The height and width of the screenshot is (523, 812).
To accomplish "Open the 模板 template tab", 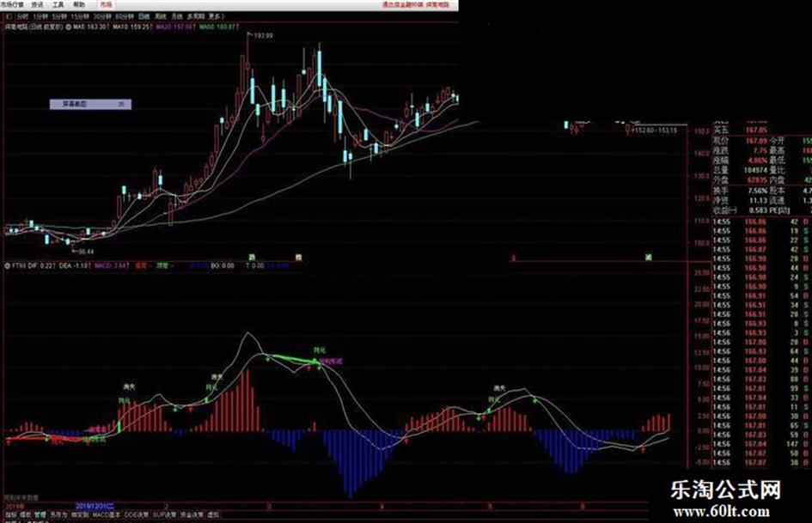I will [x=26, y=515].
